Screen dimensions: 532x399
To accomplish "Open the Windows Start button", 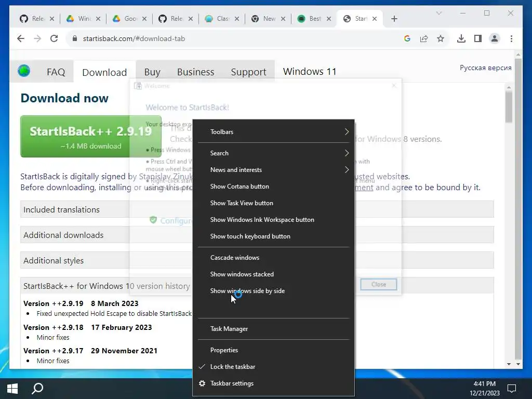I will [x=12, y=389].
